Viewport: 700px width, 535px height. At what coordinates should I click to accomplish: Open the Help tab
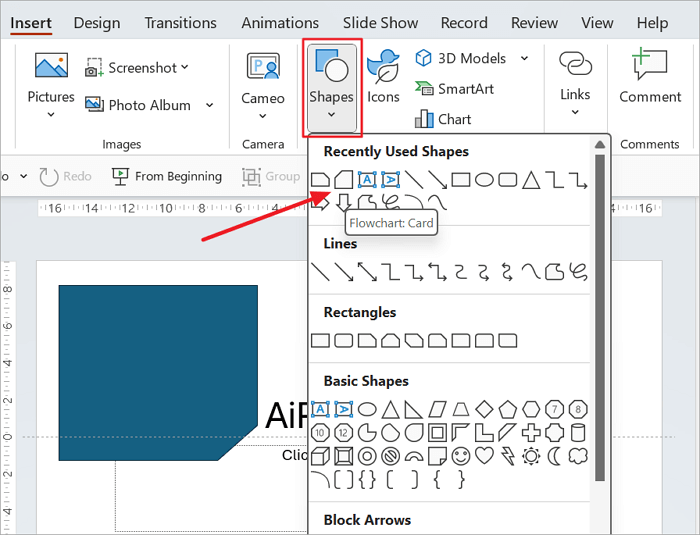point(652,23)
